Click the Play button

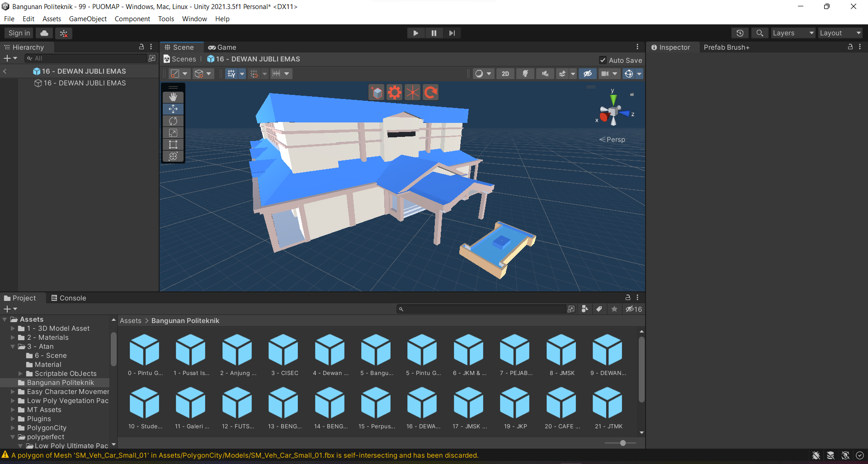pyautogui.click(x=415, y=33)
